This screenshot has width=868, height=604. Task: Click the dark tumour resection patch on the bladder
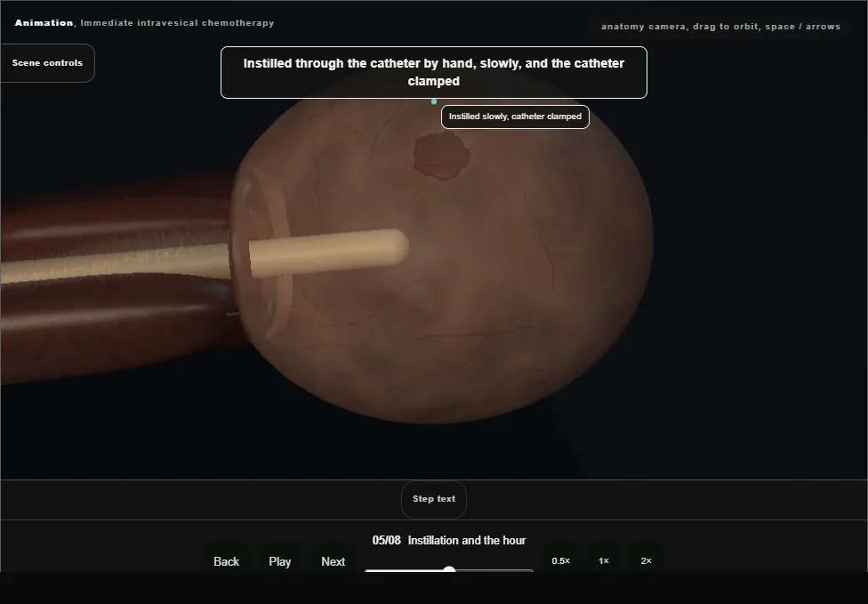(x=441, y=156)
